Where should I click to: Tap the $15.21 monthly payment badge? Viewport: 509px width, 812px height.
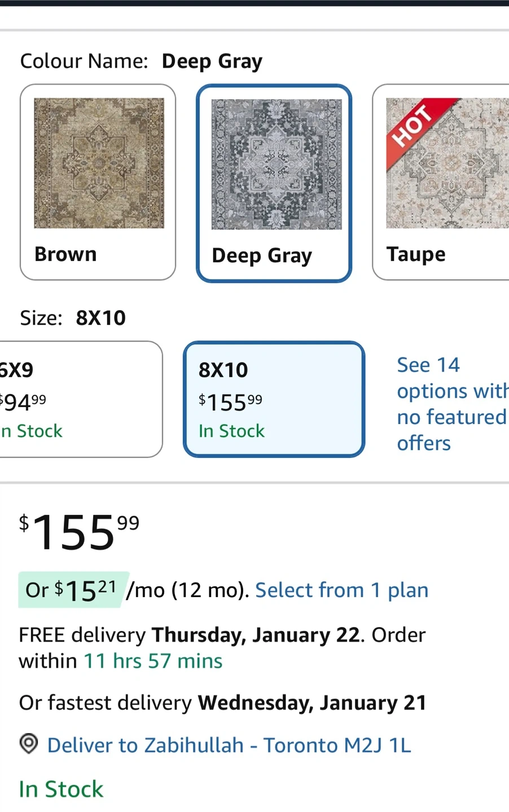pyautogui.click(x=72, y=590)
